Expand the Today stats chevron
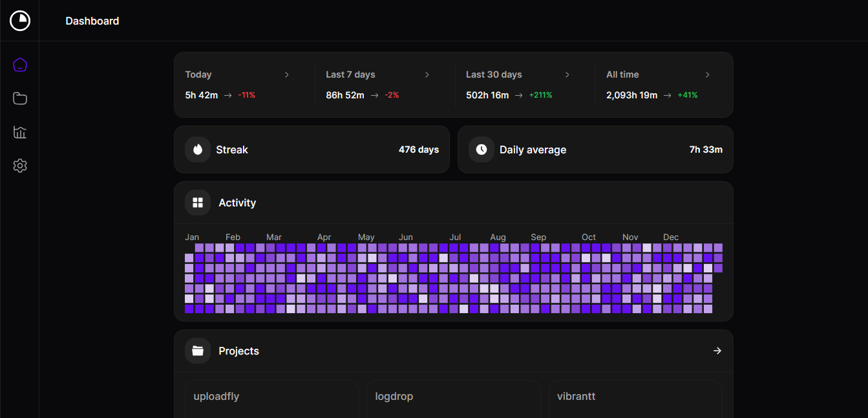Screen dimensions: 868x418 coord(287,74)
